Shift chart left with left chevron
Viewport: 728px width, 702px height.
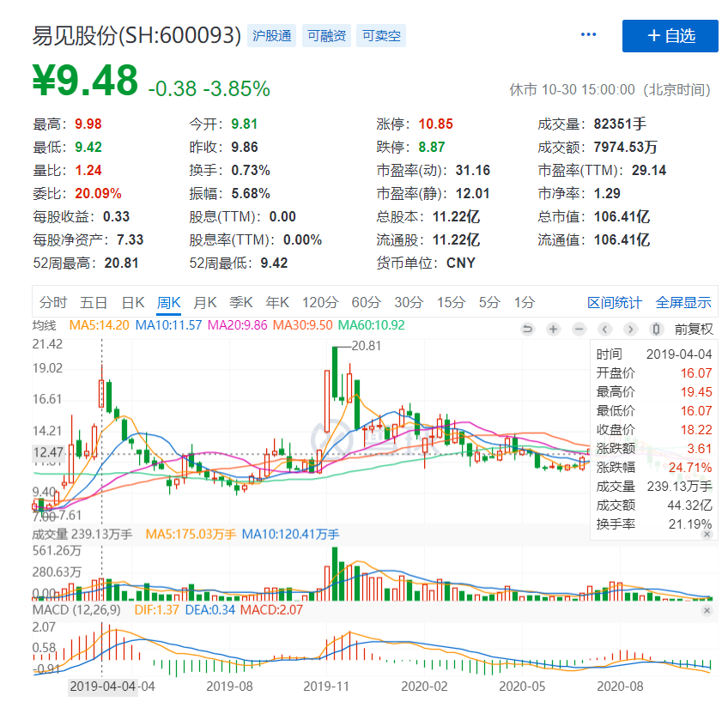click(604, 330)
